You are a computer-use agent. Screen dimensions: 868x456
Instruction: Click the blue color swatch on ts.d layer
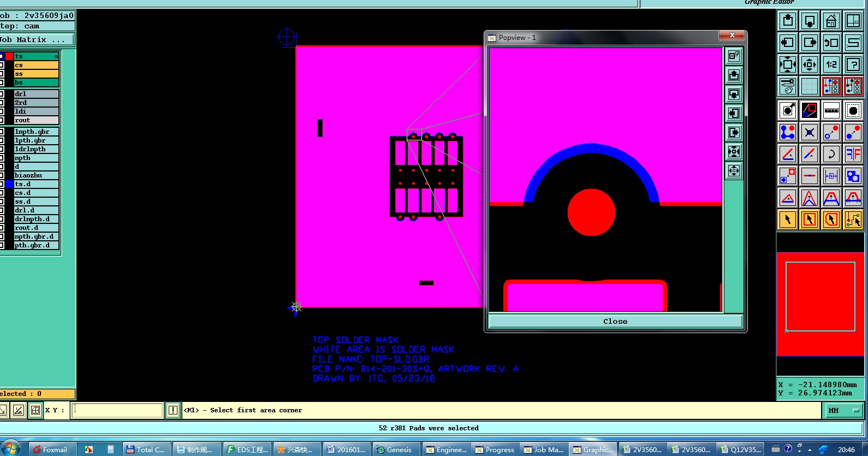tap(9, 184)
